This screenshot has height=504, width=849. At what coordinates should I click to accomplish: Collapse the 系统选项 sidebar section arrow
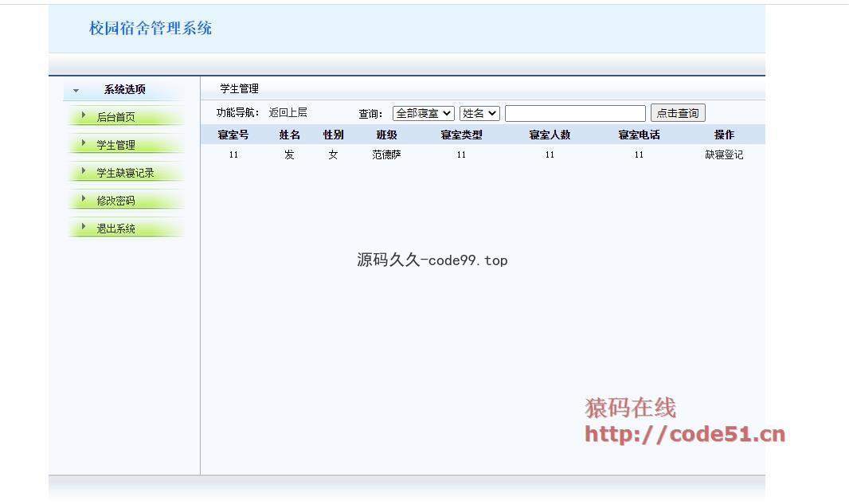(x=76, y=91)
